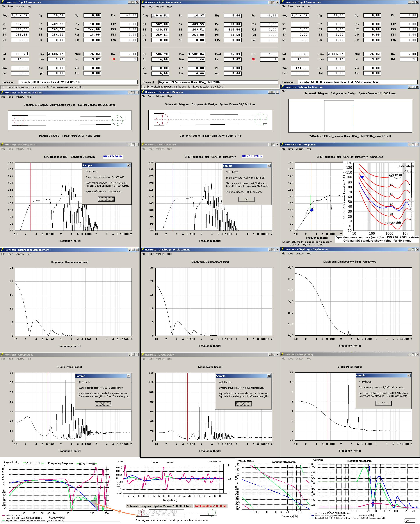
Task: Click Comment field ending with W_f-3dB~31Hz
Action: pyautogui.click(x=218, y=82)
